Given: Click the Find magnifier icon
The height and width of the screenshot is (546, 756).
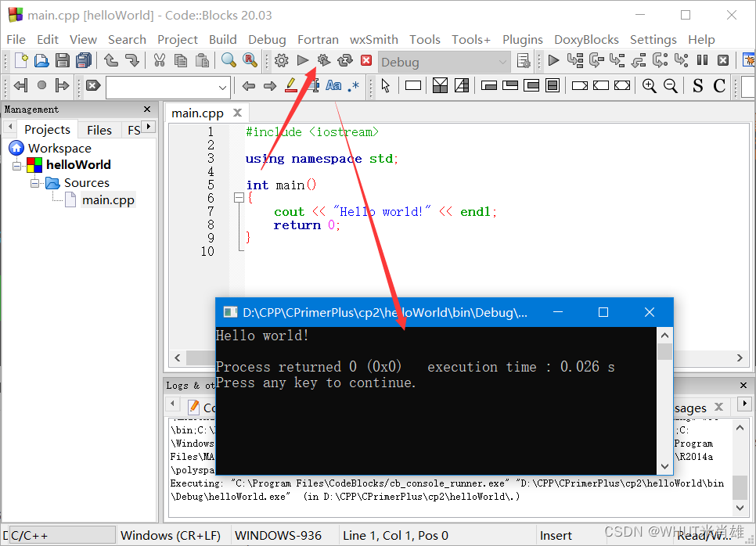Looking at the screenshot, I should (229, 61).
